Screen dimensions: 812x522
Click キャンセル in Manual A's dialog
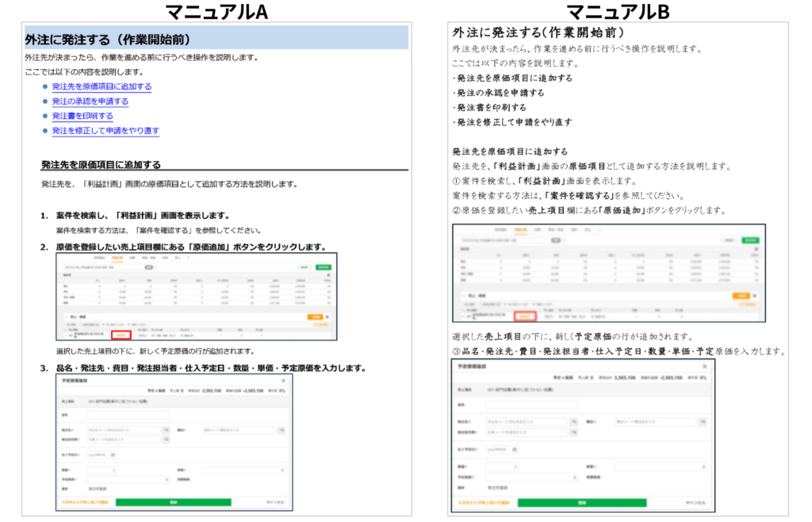click(274, 502)
